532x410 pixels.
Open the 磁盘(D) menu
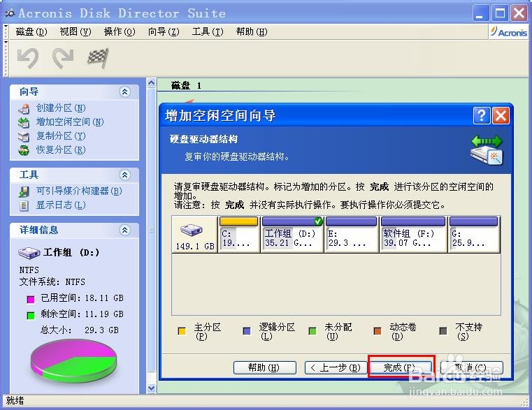(x=31, y=31)
